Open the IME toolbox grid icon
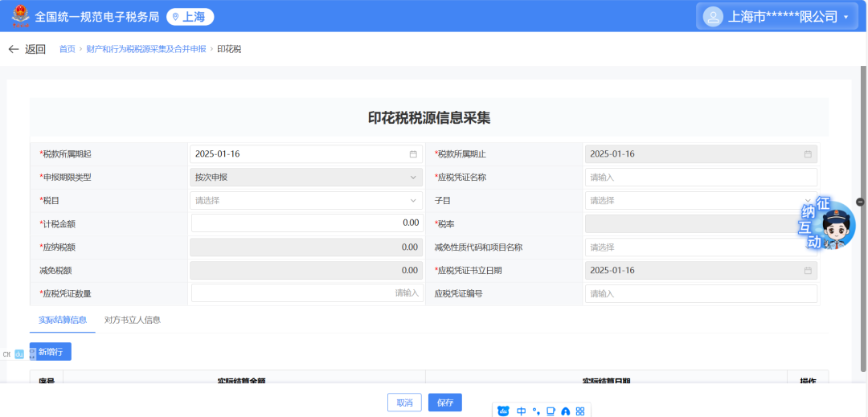 click(x=579, y=411)
